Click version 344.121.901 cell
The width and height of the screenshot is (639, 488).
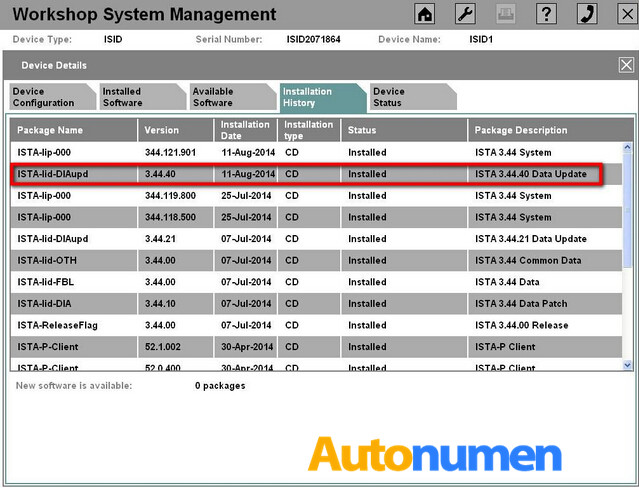170,152
